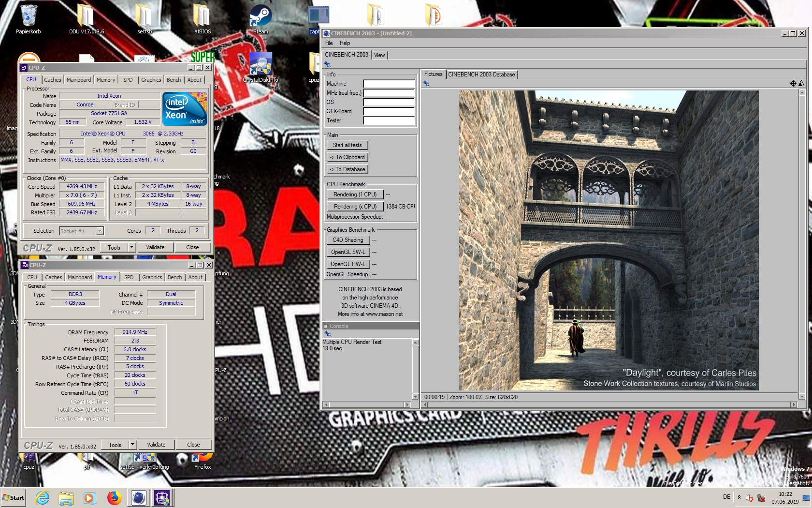Switch to the View tab in CINEBENCH
This screenshot has width=812, height=508.
point(379,55)
